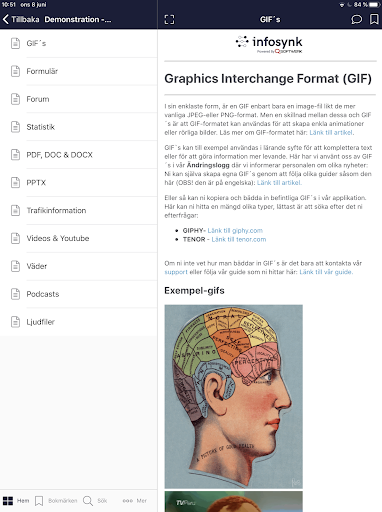Open the Forum list item
This screenshot has height=512, width=382.
79,99
